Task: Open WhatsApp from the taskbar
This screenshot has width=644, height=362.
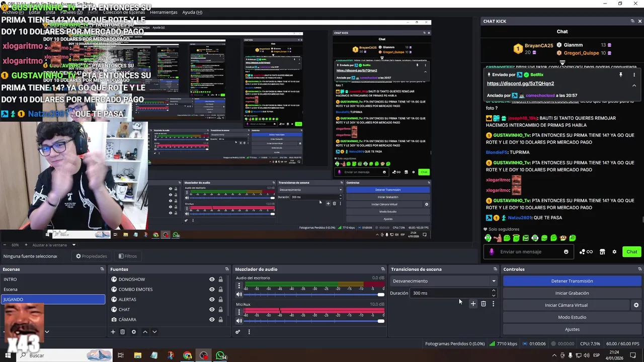Action: pyautogui.click(x=221, y=355)
